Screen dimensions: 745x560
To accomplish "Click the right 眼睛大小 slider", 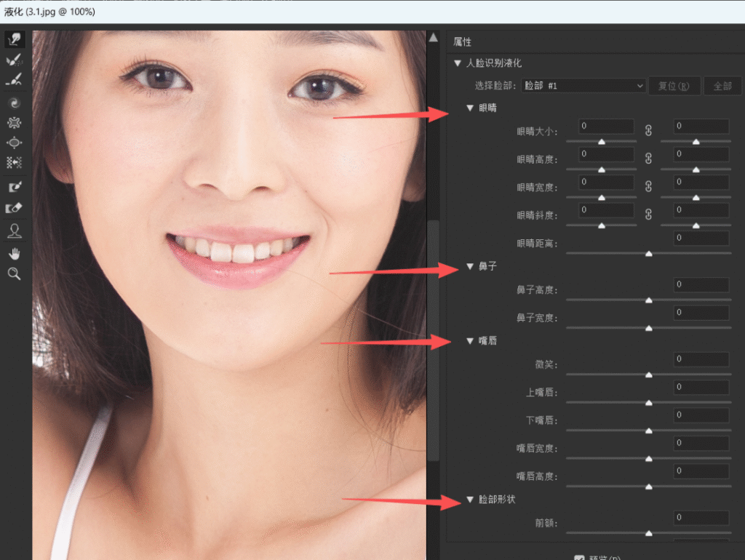I will 696,142.
